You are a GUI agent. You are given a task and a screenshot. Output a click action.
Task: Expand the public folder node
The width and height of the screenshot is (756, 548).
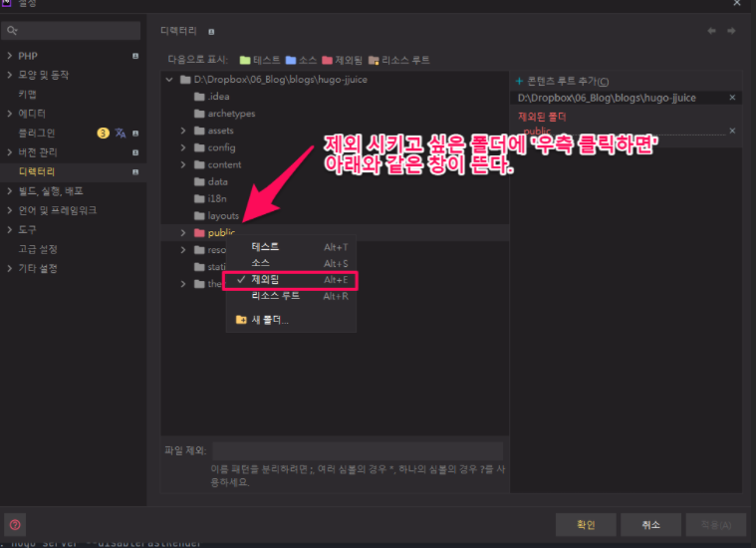[182, 233]
